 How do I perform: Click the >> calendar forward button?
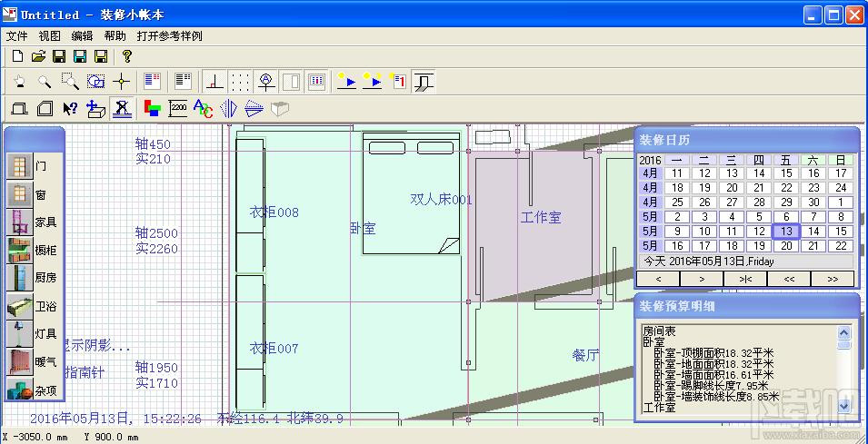833,280
